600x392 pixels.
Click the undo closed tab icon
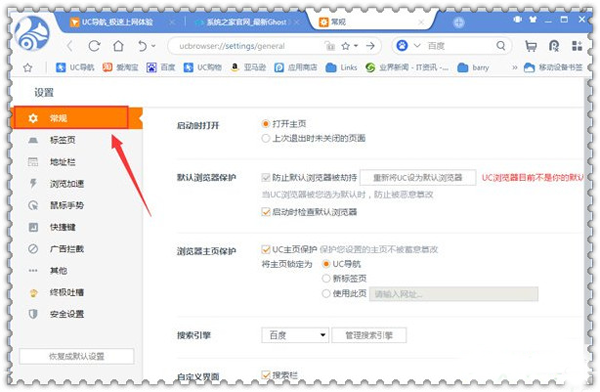click(142, 46)
